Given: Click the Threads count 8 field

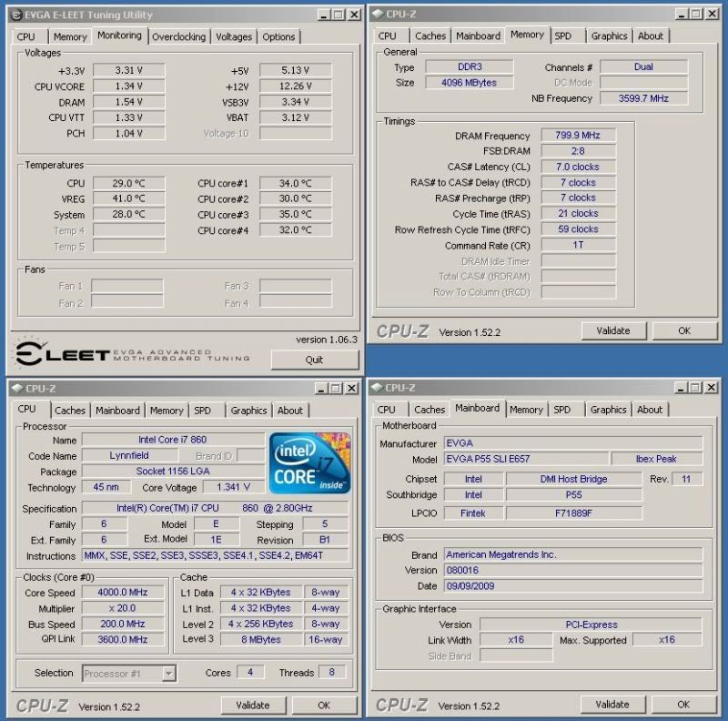Looking at the screenshot, I should 331,672.
